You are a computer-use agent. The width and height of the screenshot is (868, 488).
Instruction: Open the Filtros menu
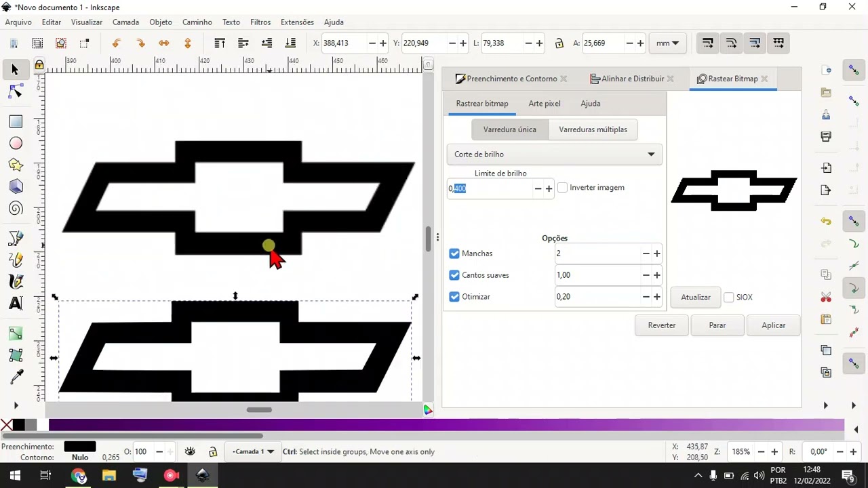pos(260,22)
